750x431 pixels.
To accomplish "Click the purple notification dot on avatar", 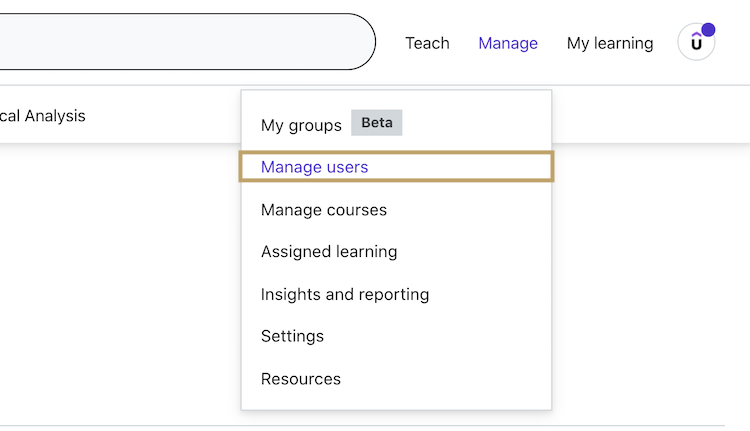I will [708, 30].
